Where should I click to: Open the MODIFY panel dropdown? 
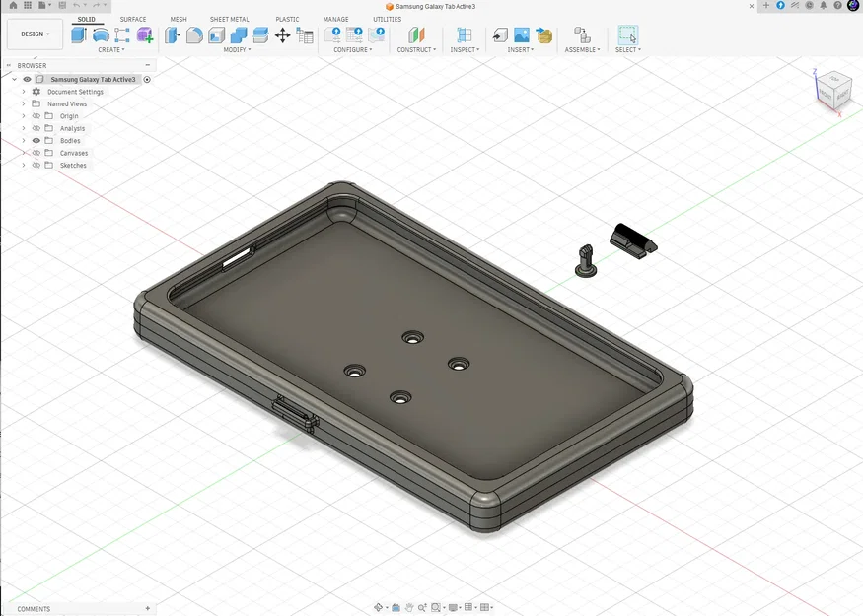pyautogui.click(x=238, y=49)
